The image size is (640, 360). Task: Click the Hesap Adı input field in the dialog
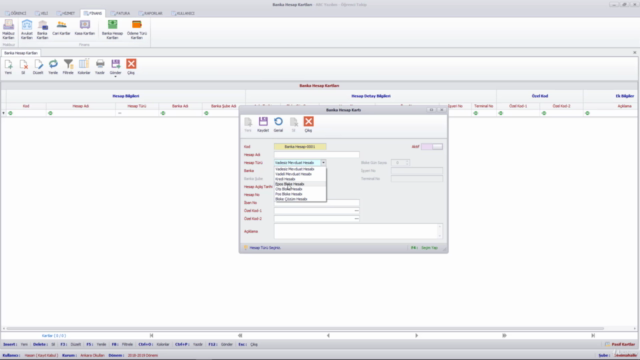click(317, 155)
